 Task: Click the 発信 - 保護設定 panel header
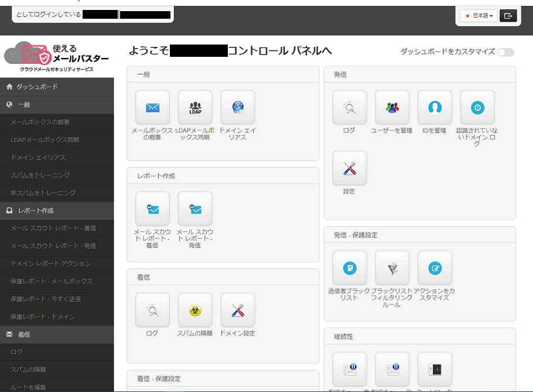pos(420,235)
